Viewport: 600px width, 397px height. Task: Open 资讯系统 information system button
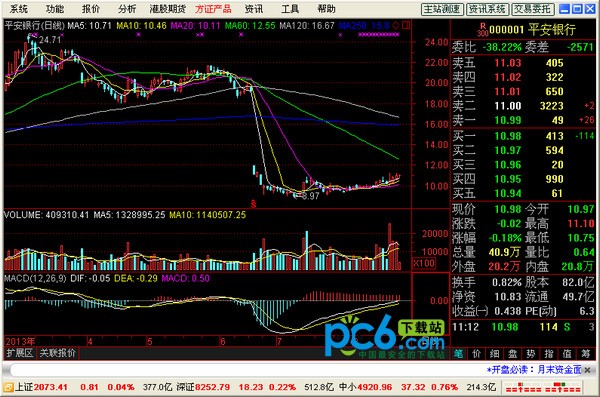(x=488, y=9)
